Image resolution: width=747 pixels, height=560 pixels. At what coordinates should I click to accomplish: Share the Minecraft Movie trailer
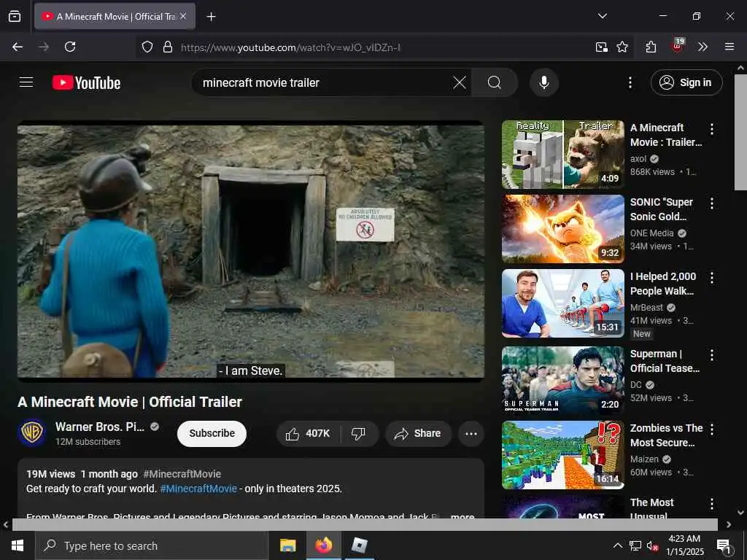pyautogui.click(x=418, y=433)
